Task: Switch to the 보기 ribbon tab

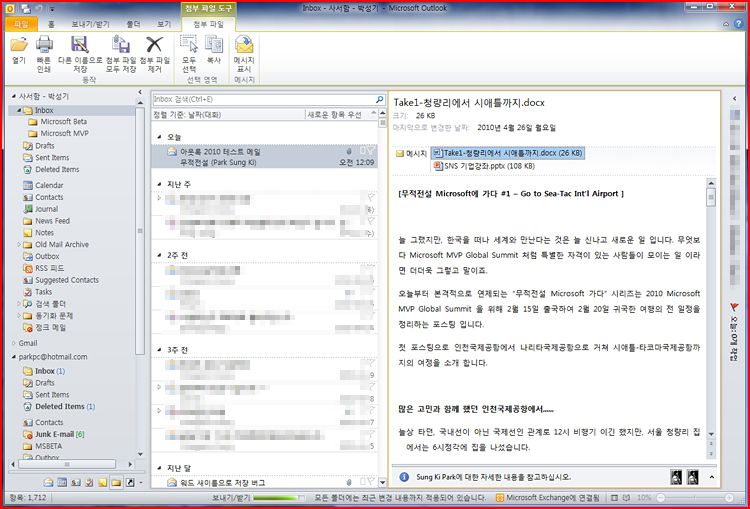Action: pyautogui.click(x=164, y=24)
